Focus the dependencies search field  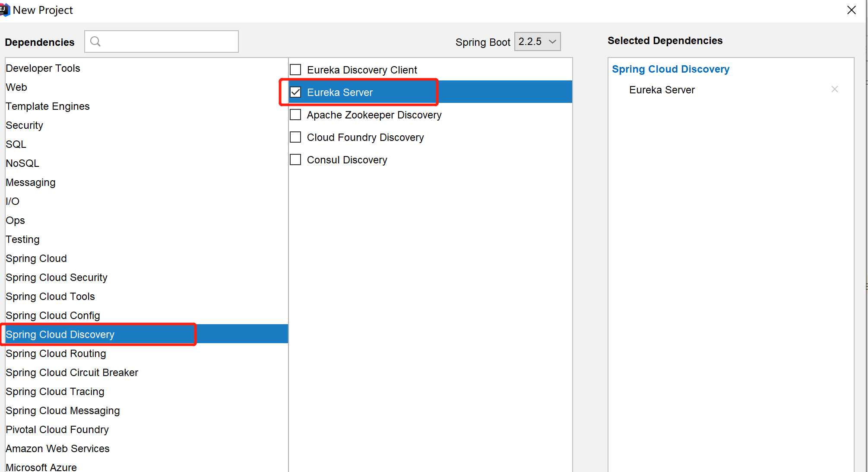click(x=162, y=41)
